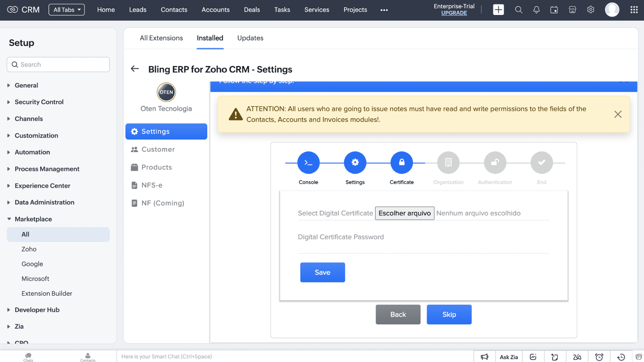Screen dimensions: 644x362
Task: Expand the Developer Hub section
Action: [37, 310]
